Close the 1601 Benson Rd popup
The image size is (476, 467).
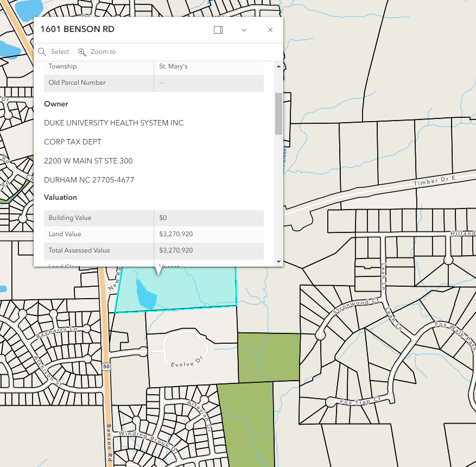click(270, 30)
